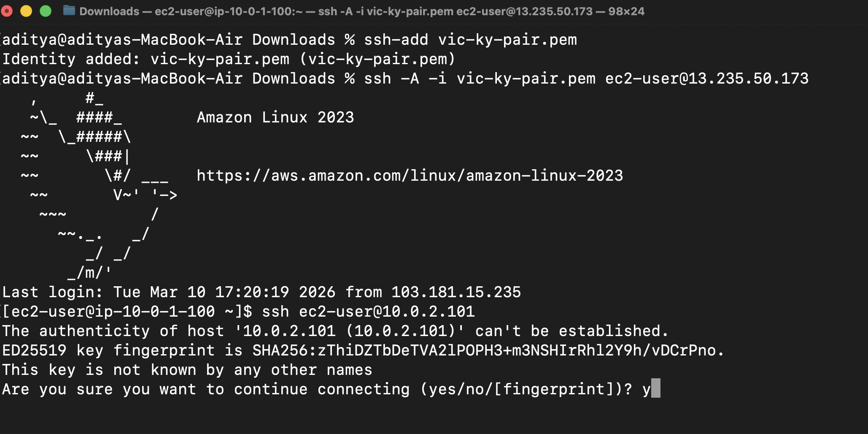Click the 'ssh ec2-user@10.0.2.101' command
The width and height of the screenshot is (868, 434).
(x=368, y=312)
